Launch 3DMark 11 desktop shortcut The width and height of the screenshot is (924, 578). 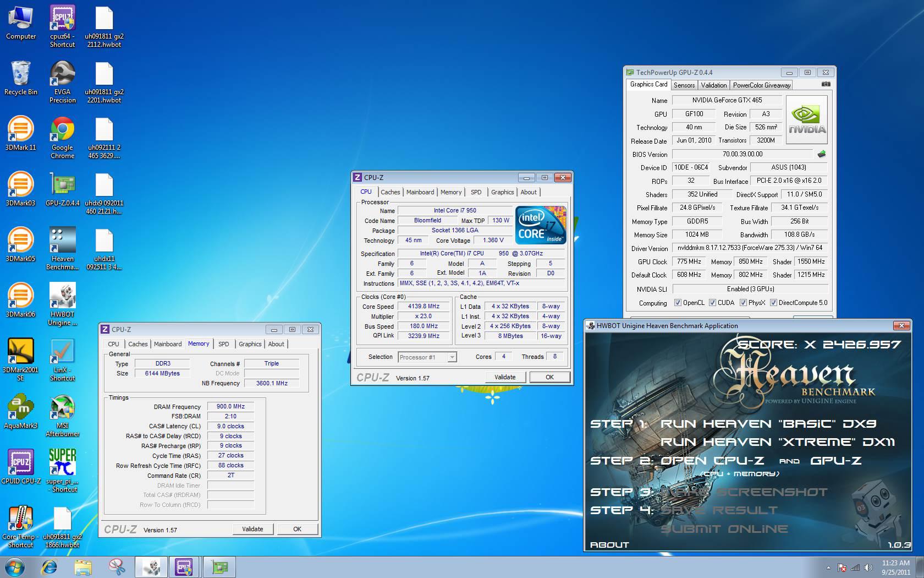[21, 134]
